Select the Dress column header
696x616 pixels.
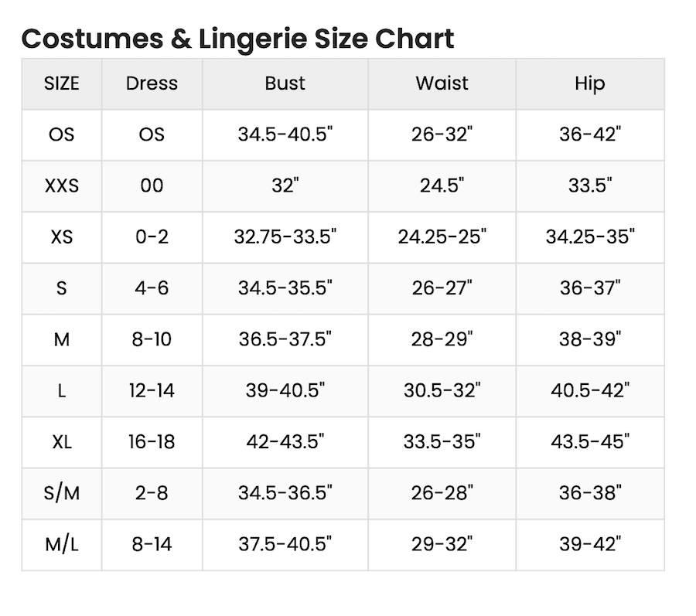(152, 83)
